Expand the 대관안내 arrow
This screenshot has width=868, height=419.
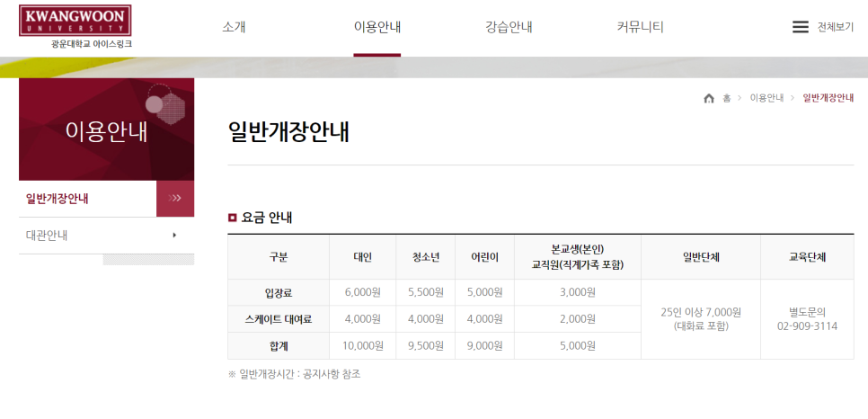(174, 235)
